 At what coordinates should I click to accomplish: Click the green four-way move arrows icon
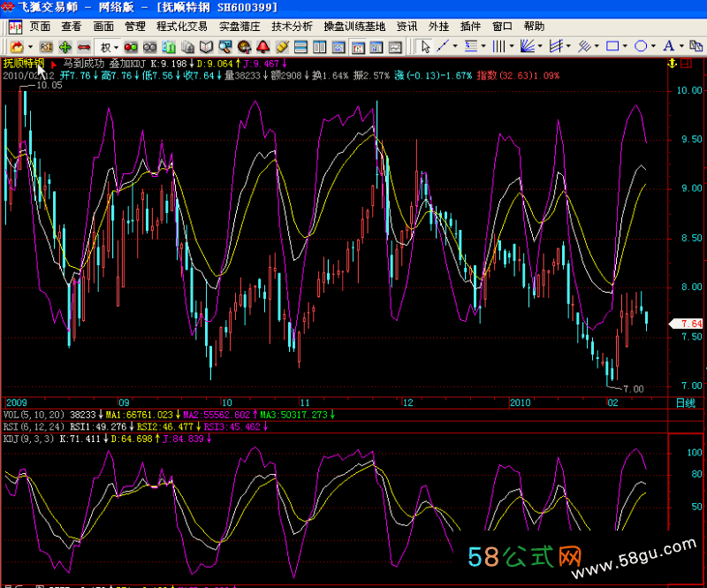click(65, 47)
